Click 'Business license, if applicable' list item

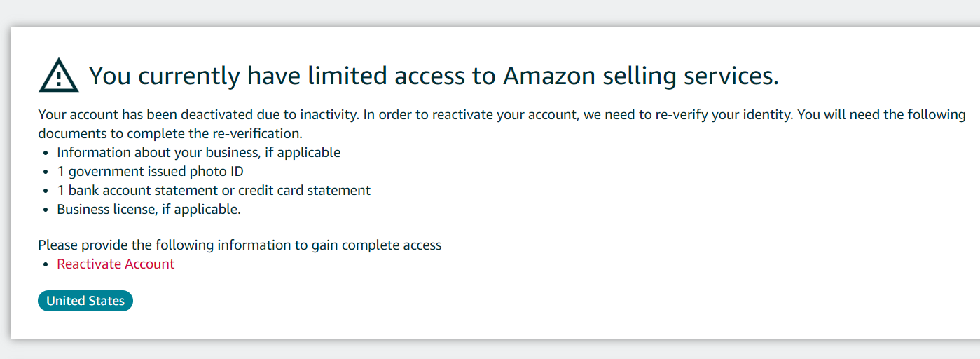pos(149,209)
